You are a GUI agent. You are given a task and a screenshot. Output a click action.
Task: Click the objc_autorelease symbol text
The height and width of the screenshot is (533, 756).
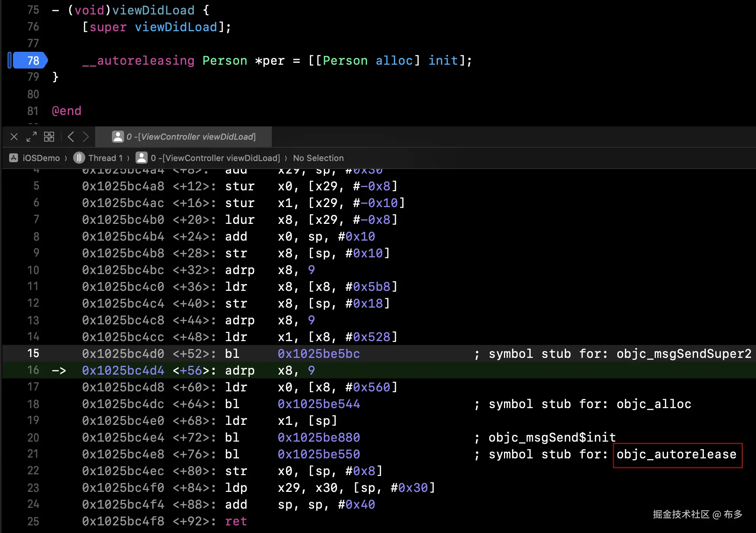pos(676,454)
